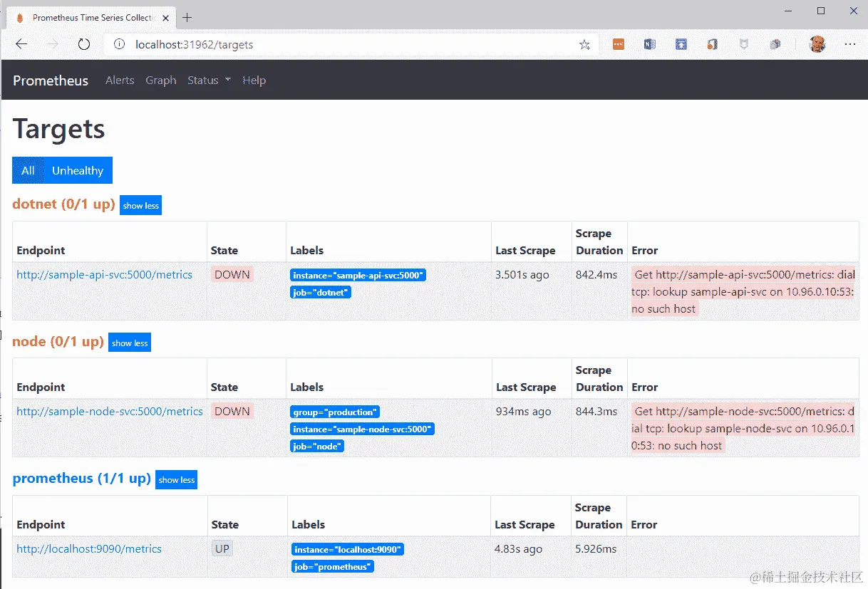Viewport: 868px width, 589px height.
Task: Click the Targets page heading
Action: click(59, 129)
